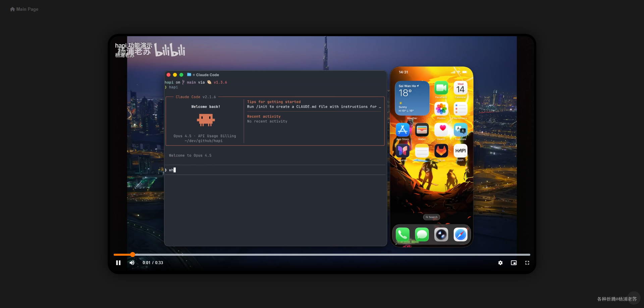
Task: Open App Store on phone
Action: 402,130
